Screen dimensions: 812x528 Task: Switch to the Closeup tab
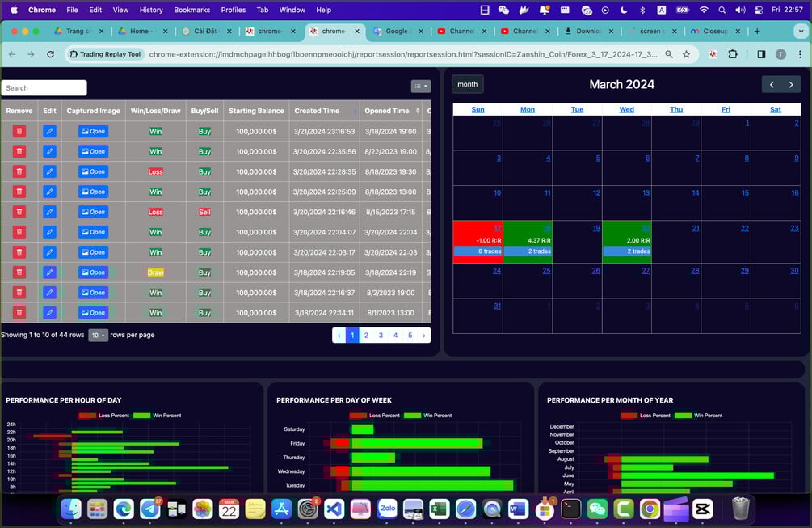click(715, 31)
